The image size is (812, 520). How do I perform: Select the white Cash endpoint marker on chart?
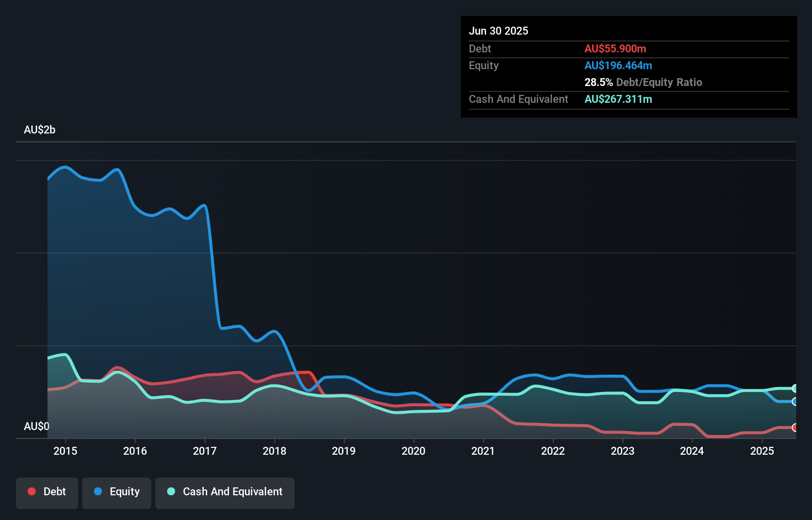[x=795, y=389]
